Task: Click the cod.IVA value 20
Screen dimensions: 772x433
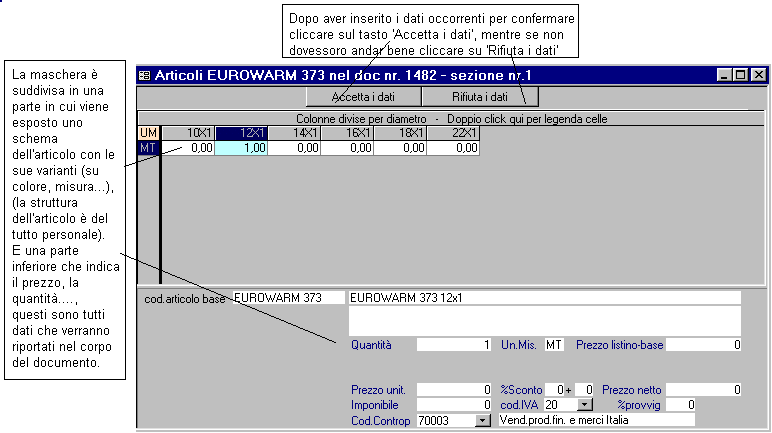Action: 561,405
